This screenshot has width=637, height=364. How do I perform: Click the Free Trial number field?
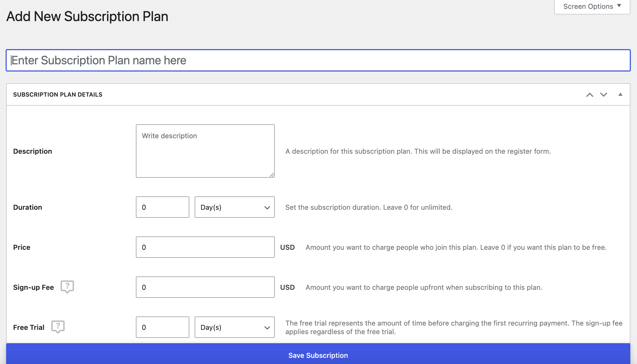[162, 327]
